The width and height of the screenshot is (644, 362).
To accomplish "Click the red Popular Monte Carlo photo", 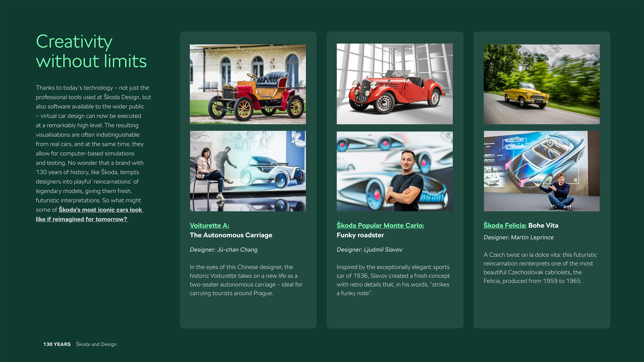I will 394,84.
